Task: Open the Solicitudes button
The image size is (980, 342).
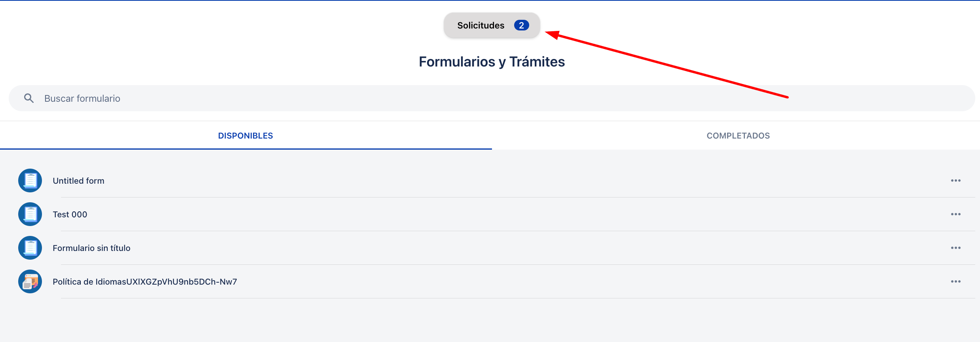Action: pyautogui.click(x=492, y=25)
